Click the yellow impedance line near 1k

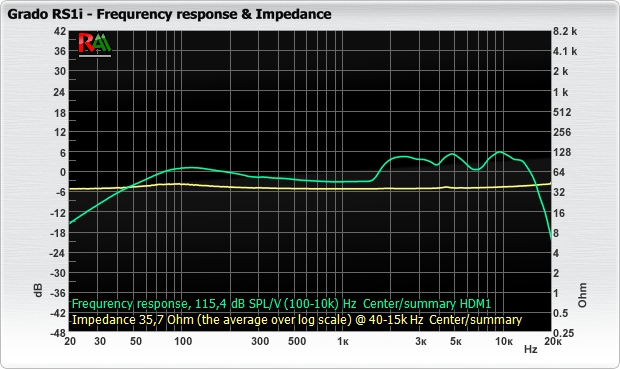(343, 189)
